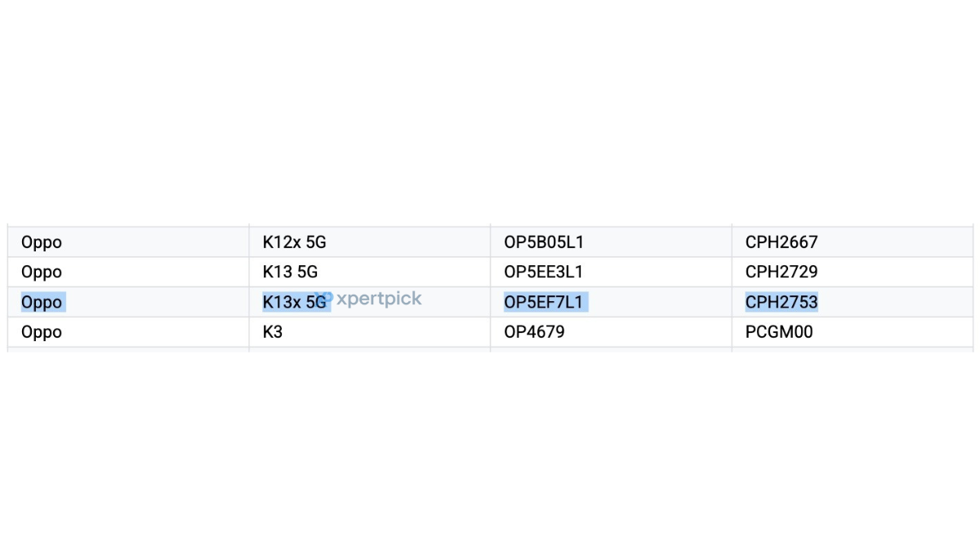Click the OP5EE3L1 codename cell

click(x=544, y=272)
